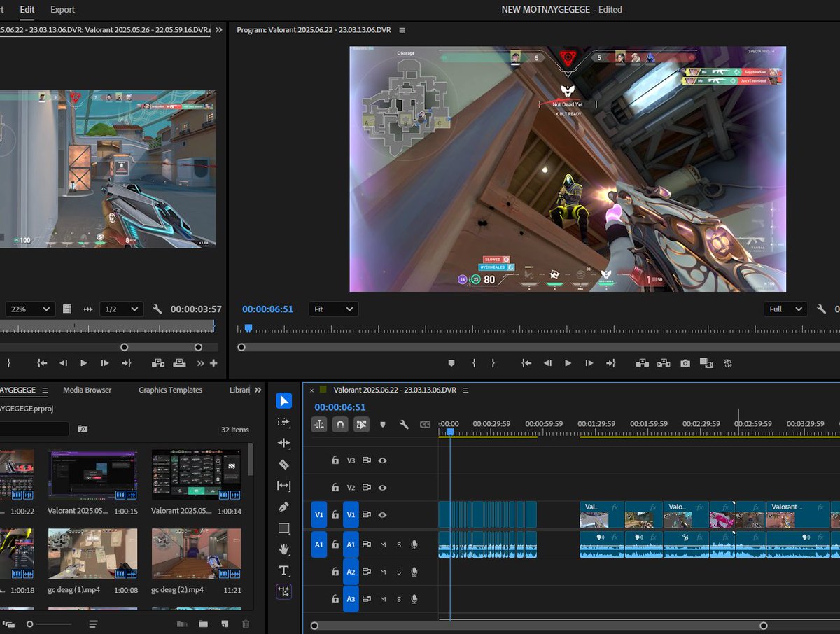
Task: Select the Type tool
Action: (283, 570)
